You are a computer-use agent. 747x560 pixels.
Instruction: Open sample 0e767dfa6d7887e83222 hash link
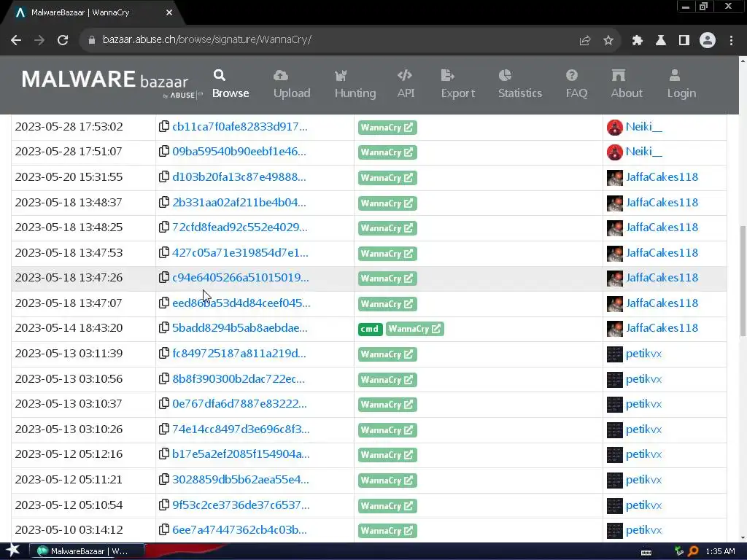click(x=239, y=404)
